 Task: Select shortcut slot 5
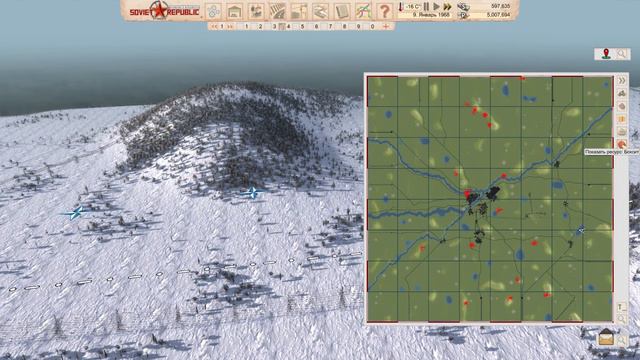coord(302,27)
